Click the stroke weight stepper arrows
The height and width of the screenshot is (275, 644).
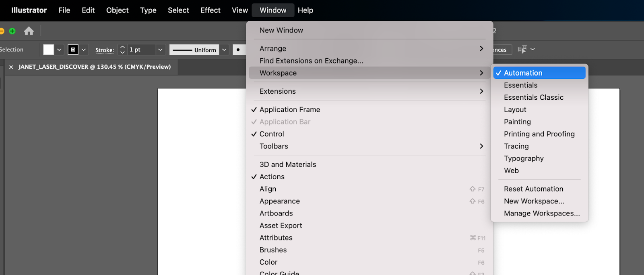tap(123, 49)
